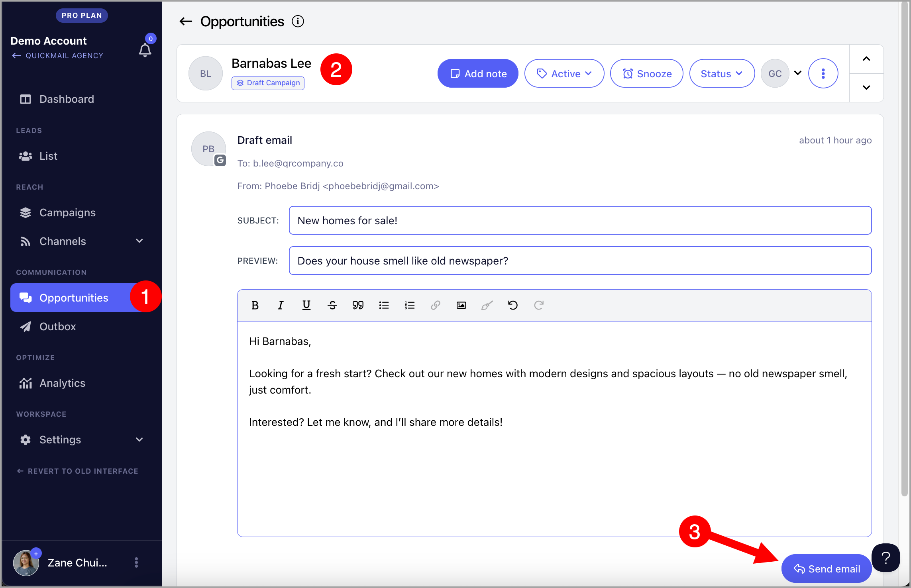Image resolution: width=911 pixels, height=588 pixels.
Task: Click the Subject input field
Action: point(580,220)
